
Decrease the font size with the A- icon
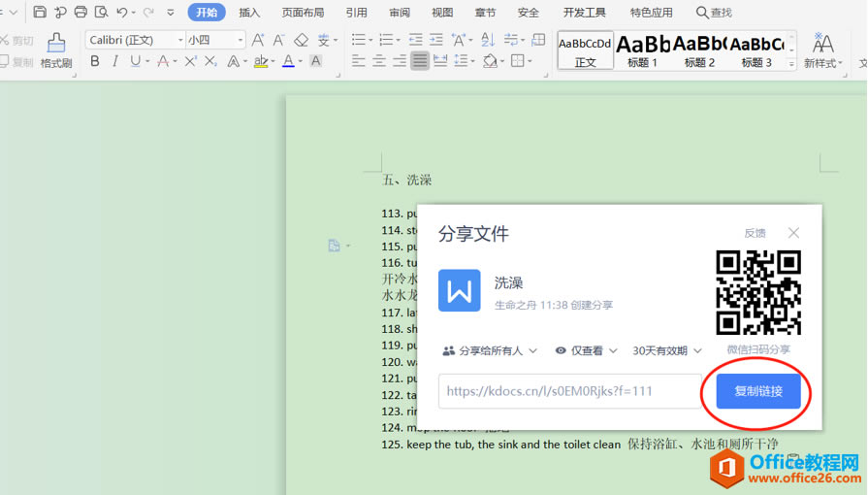(x=278, y=40)
